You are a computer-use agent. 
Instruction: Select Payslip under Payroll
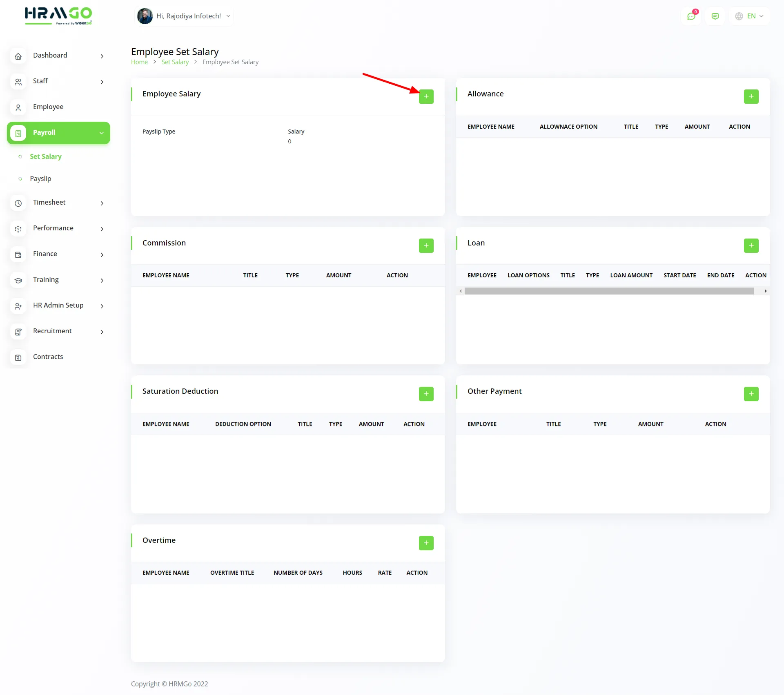[40, 178]
